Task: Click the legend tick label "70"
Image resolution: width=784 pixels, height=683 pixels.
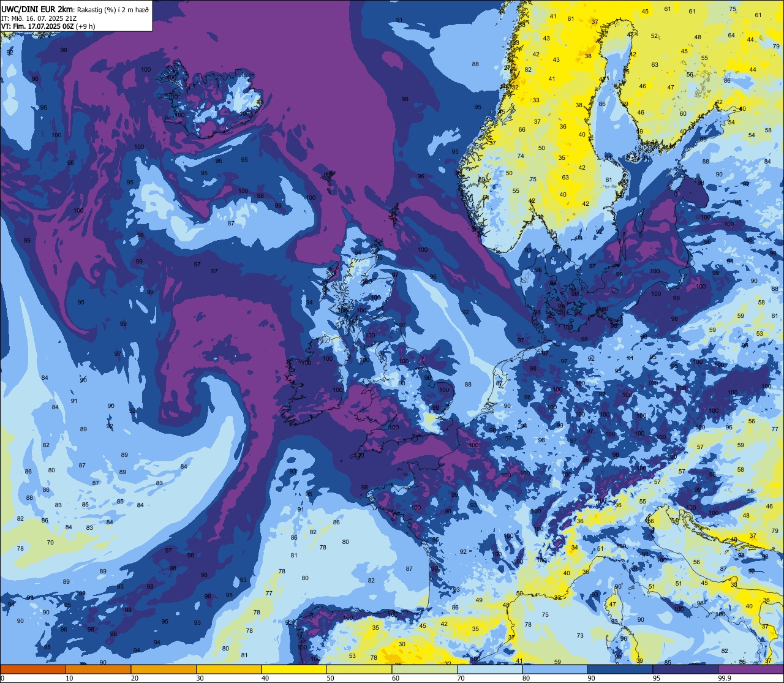Action: click(461, 678)
